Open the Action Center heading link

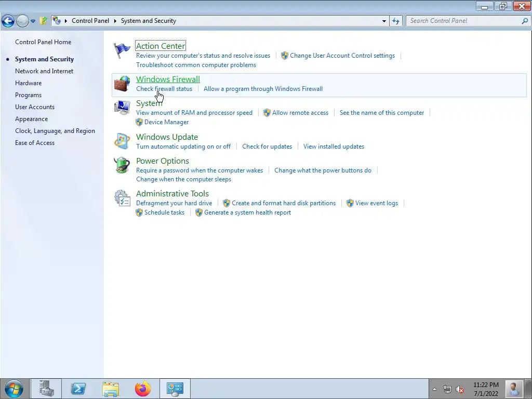[161, 46]
